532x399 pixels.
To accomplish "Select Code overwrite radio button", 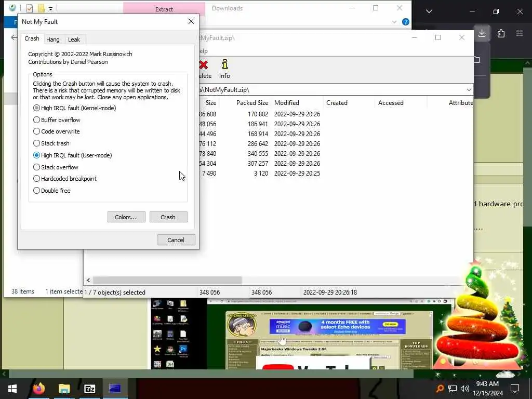I will tap(56, 131).
